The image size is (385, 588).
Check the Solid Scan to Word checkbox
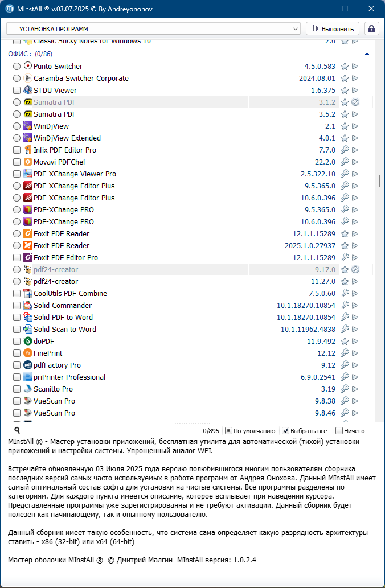(x=17, y=329)
